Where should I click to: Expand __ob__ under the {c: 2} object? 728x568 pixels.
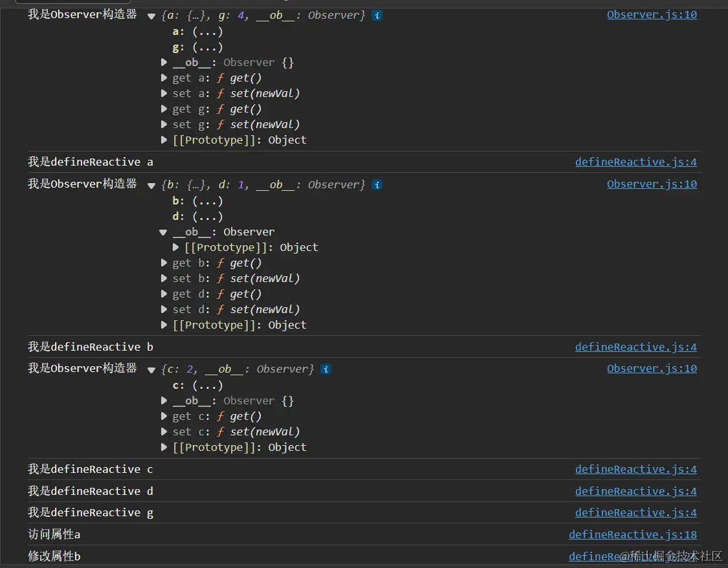pyautogui.click(x=164, y=400)
